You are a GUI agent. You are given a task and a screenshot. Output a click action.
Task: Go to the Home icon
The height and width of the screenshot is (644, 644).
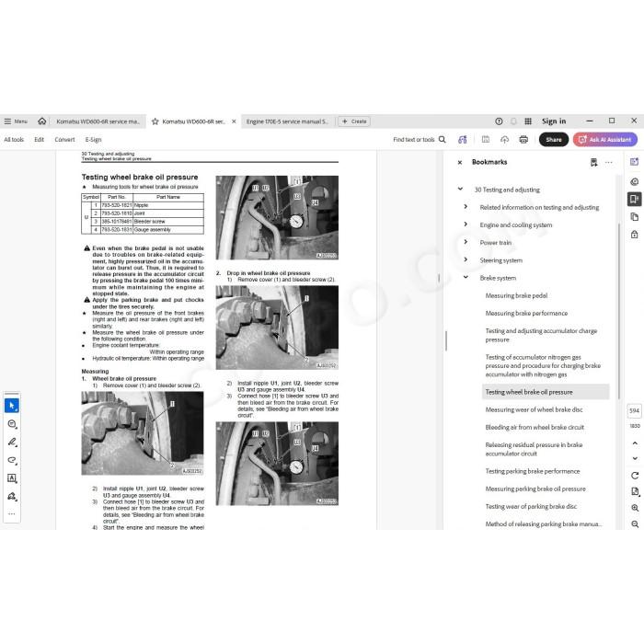(42, 121)
